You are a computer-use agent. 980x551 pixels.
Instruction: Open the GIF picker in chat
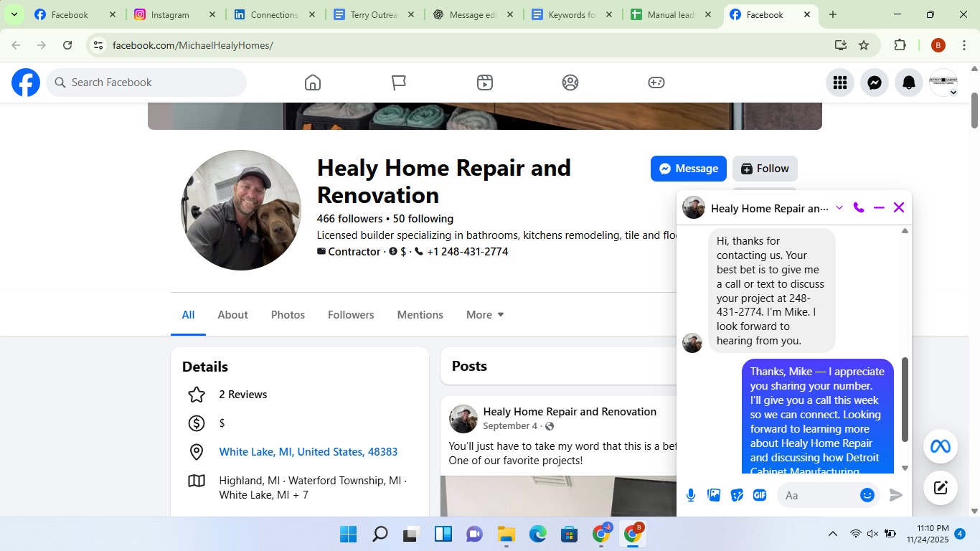[760, 495]
